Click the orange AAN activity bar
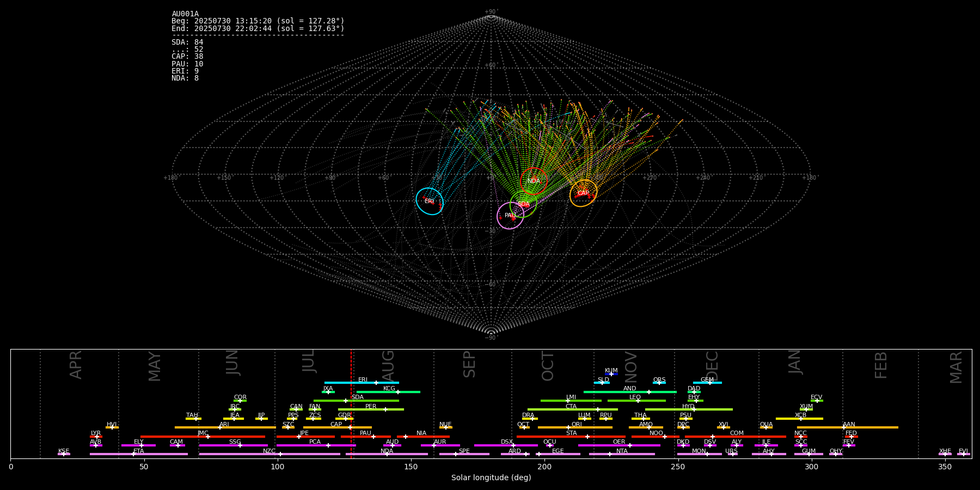The image size is (980, 490). (x=848, y=427)
